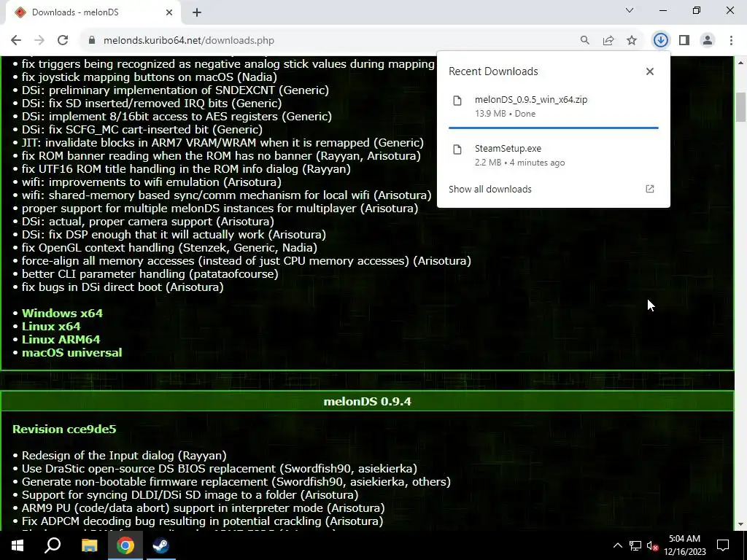Click the page scrollbar thumb
The height and width of the screenshot is (560, 747).
pos(740,107)
